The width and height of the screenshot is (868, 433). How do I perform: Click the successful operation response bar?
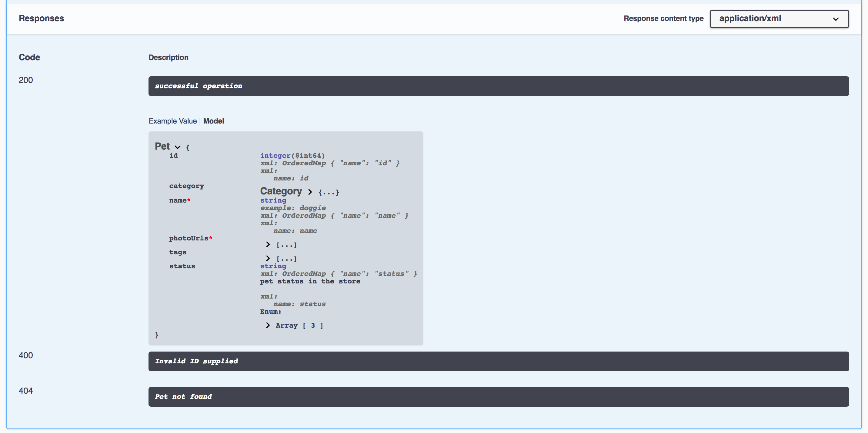point(499,86)
